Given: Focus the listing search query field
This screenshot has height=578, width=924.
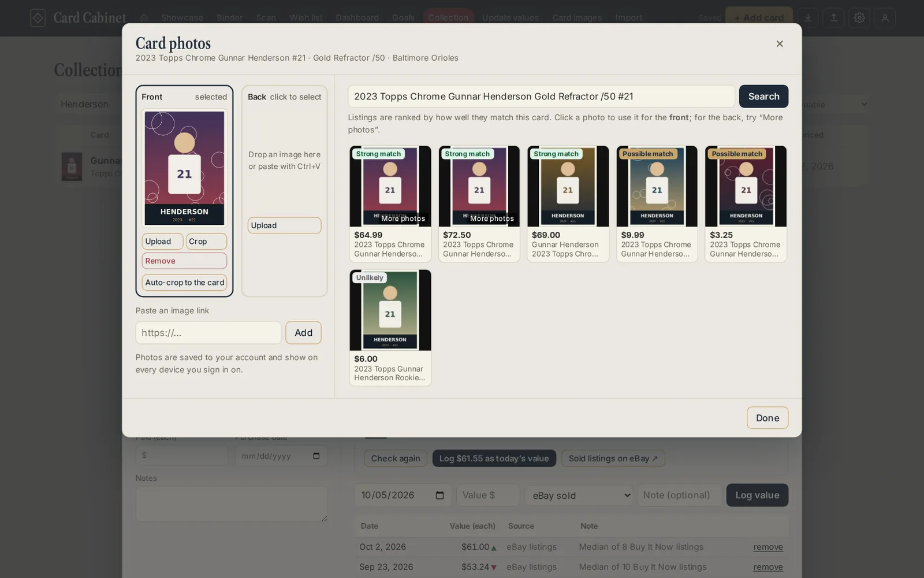Looking at the screenshot, I should 541,97.
